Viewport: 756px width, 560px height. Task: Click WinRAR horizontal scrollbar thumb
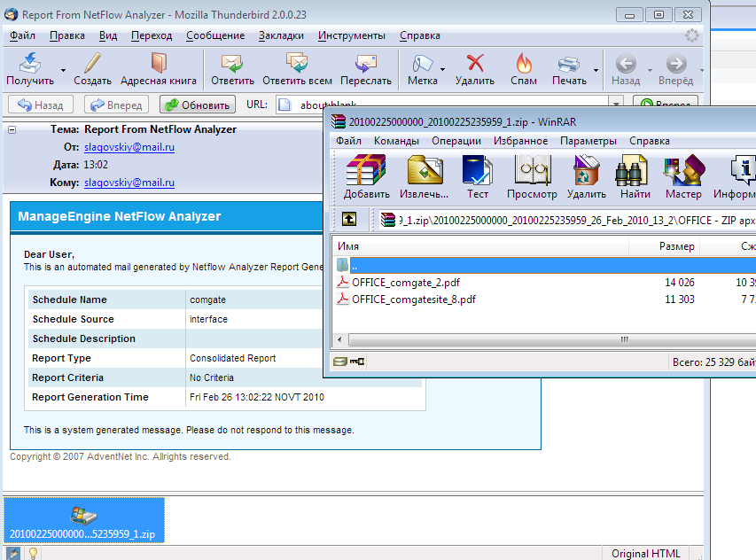[552, 339]
